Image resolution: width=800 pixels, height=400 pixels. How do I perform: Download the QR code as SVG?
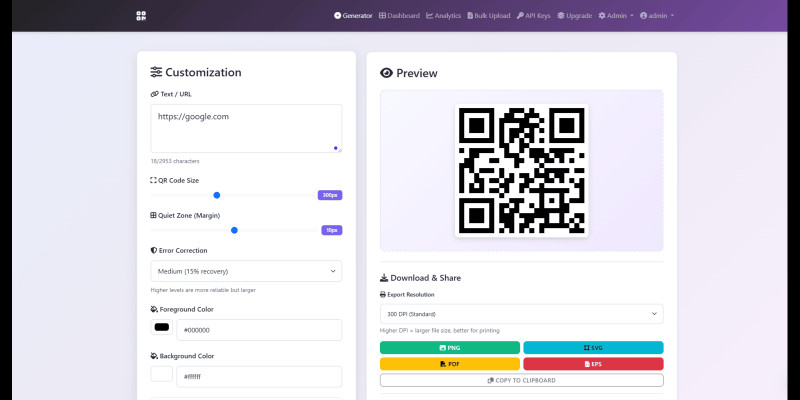click(x=593, y=348)
